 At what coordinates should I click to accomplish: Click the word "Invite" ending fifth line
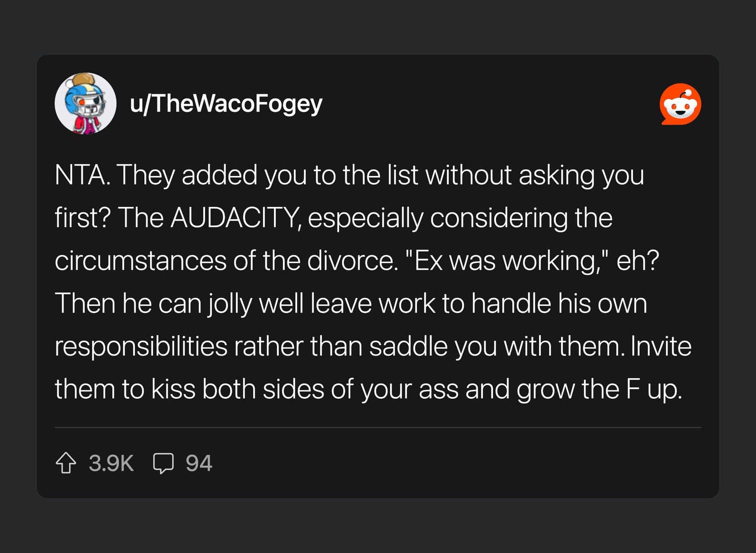coord(661,347)
